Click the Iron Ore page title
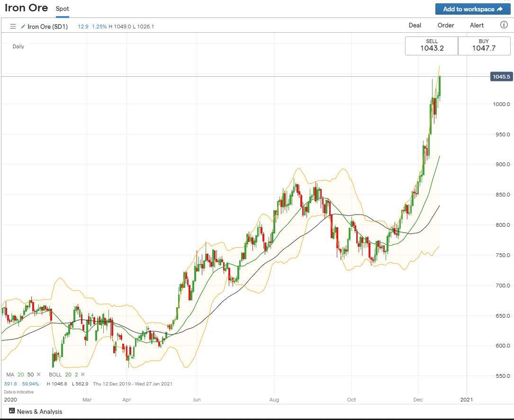 coord(26,8)
